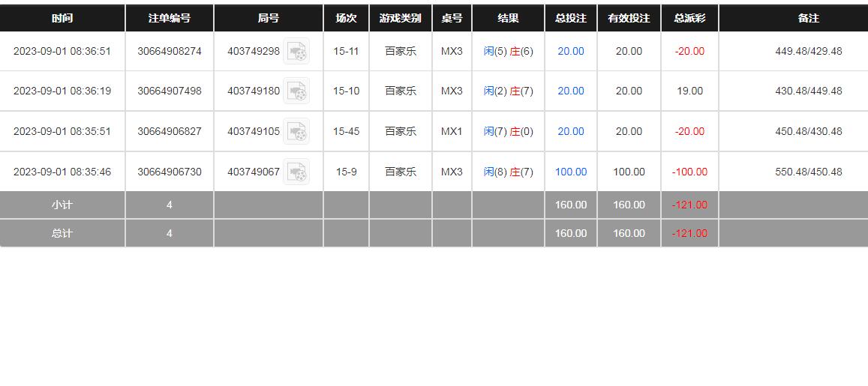Click blue 20.00 bet in 08:36:51 row
This screenshot has width=868, height=386.
[x=571, y=51]
